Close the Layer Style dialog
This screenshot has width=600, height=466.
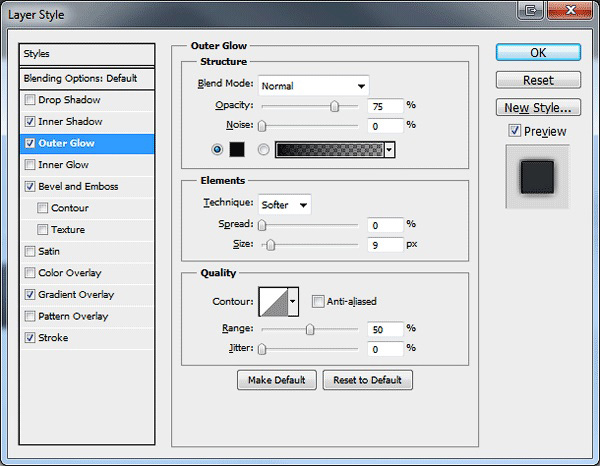tap(570, 10)
